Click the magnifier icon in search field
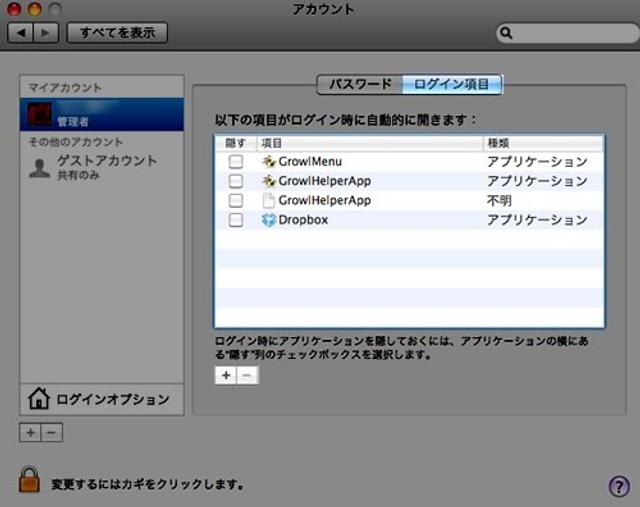The height and width of the screenshot is (507, 640). (x=507, y=33)
